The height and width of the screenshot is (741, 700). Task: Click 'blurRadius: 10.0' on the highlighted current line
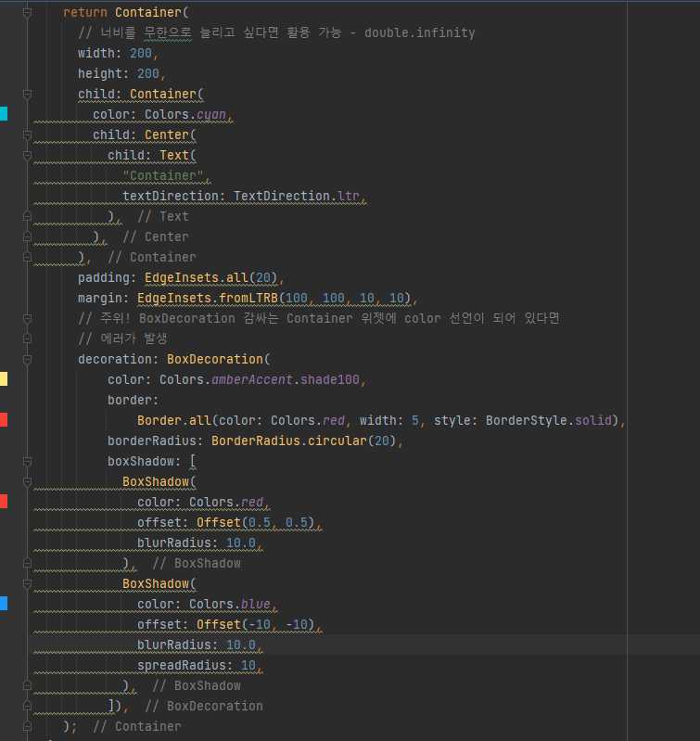click(x=197, y=645)
